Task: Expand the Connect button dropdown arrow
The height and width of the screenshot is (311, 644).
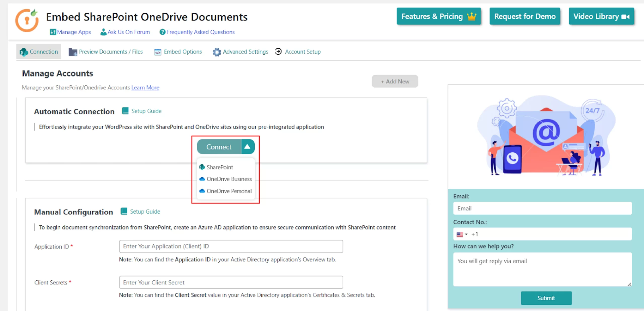Action: (248, 147)
